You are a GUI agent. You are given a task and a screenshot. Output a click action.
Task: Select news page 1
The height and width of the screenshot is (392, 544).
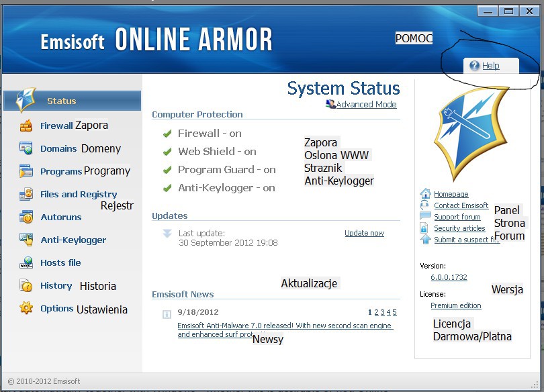370,312
